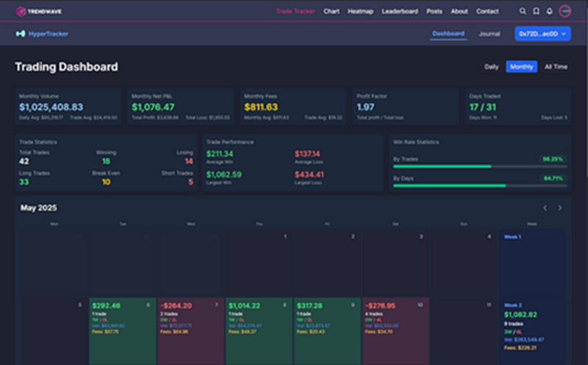This screenshot has height=365, width=588.
Task: Open notifications bell icon
Action: pos(550,11)
